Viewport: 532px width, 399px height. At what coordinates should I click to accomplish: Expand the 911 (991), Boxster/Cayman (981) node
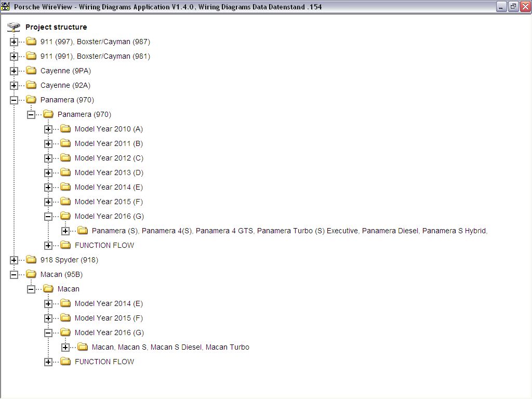[14, 57]
